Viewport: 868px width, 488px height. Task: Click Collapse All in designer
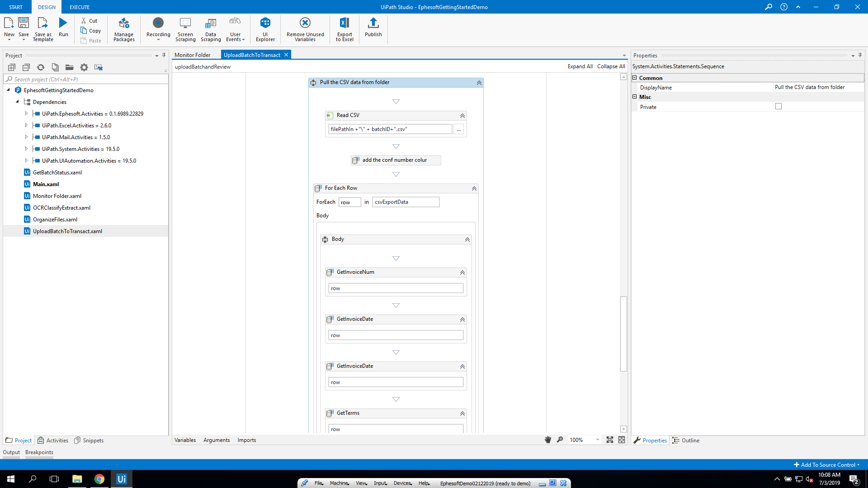click(x=611, y=66)
